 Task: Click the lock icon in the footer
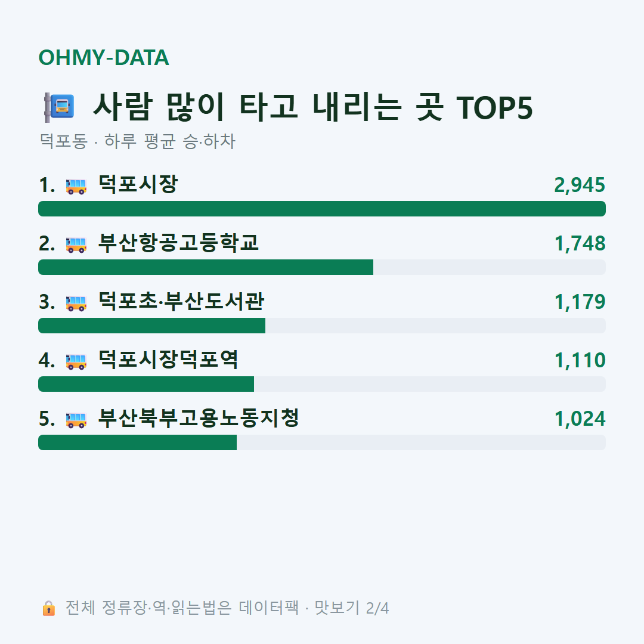[48, 608]
